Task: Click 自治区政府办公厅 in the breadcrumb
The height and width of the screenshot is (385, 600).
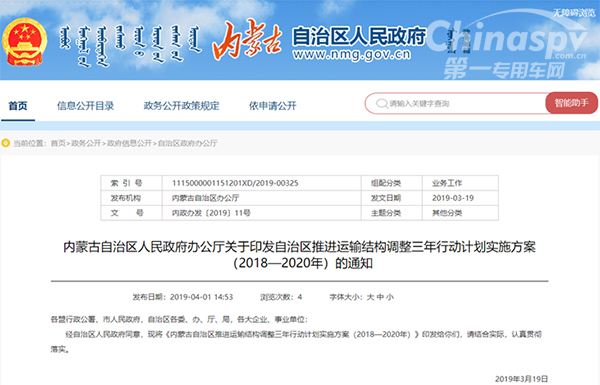Action: click(x=188, y=143)
